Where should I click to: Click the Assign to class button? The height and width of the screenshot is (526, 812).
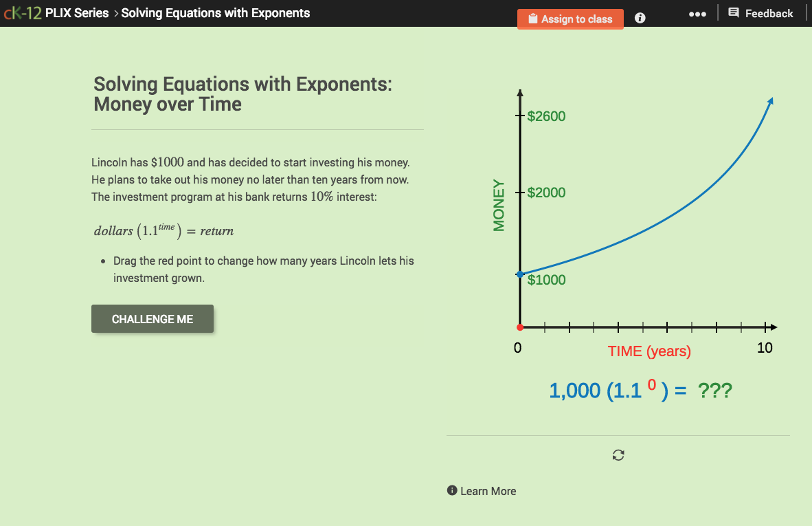(570, 19)
